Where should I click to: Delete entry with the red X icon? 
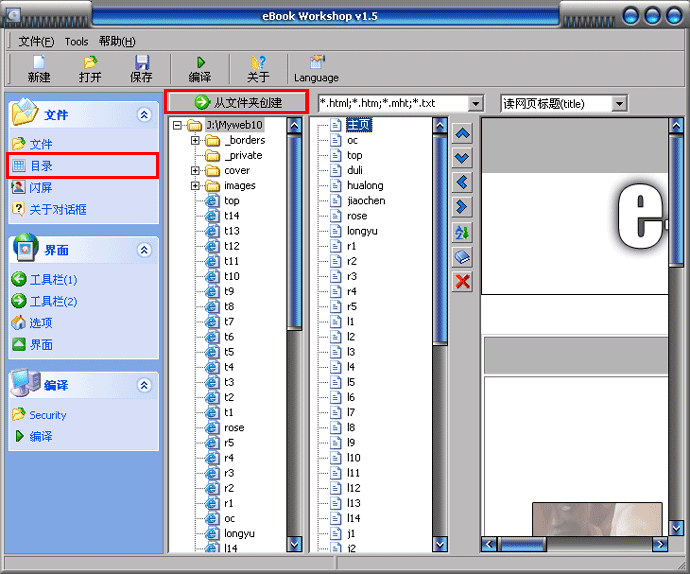(x=462, y=282)
